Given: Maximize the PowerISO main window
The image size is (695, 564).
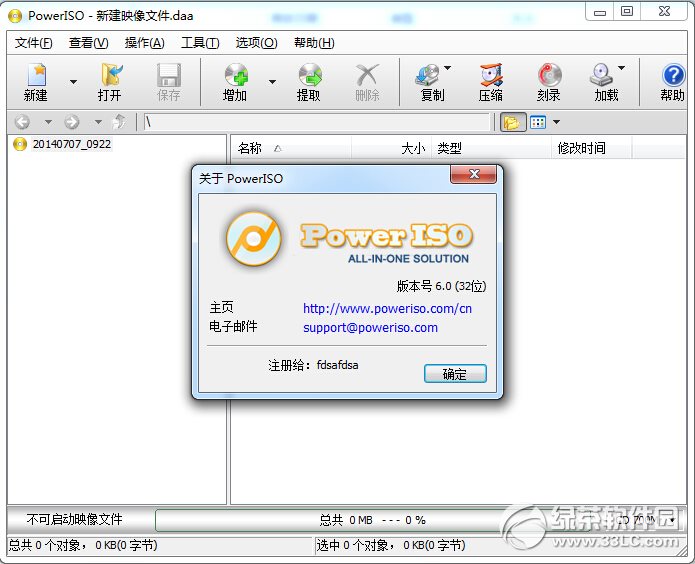Looking at the screenshot, I should coord(627,12).
